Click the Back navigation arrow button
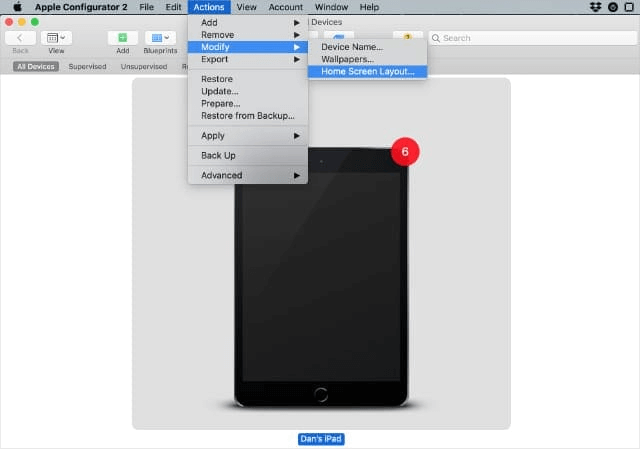640x449 pixels. (20, 37)
